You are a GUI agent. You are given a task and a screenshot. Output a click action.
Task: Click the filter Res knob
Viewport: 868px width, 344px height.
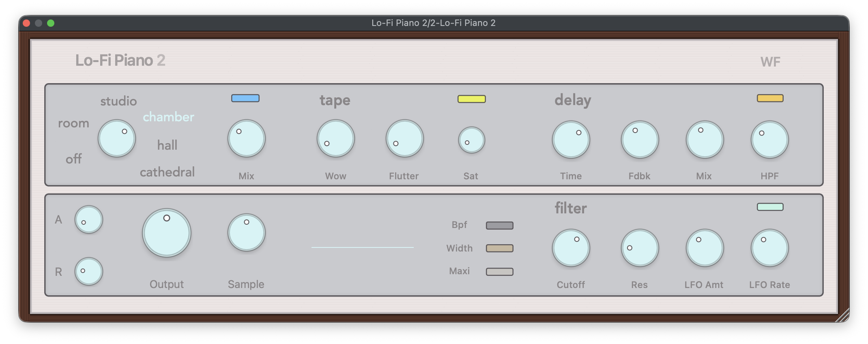(x=640, y=248)
